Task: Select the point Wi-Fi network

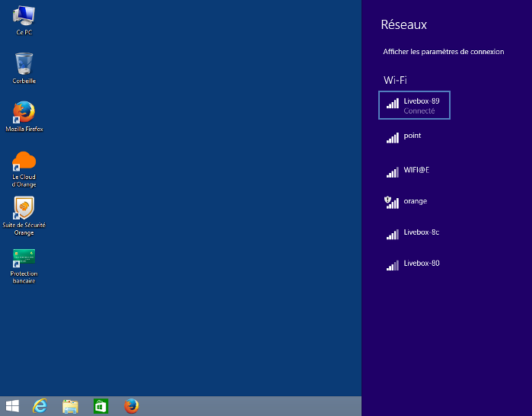Action: coord(413,136)
